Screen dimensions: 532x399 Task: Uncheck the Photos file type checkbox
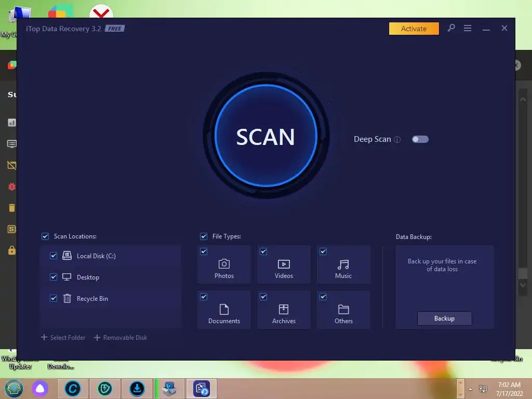pos(204,251)
